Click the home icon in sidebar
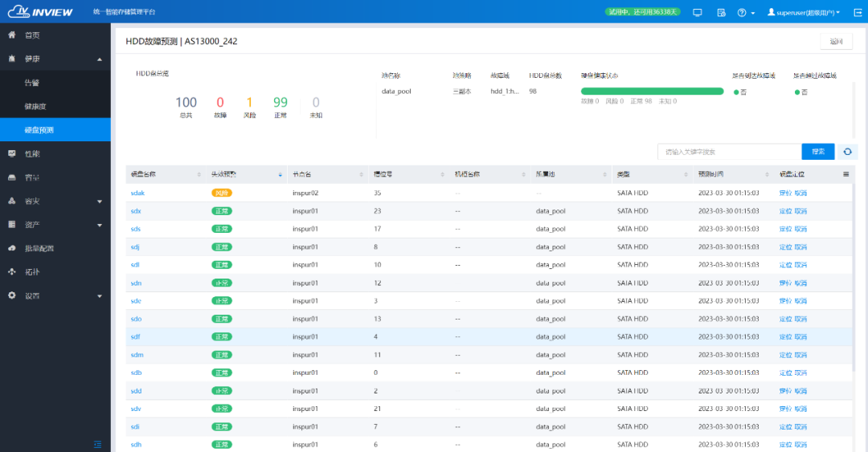Viewport: 868px width, 452px height. [11, 35]
